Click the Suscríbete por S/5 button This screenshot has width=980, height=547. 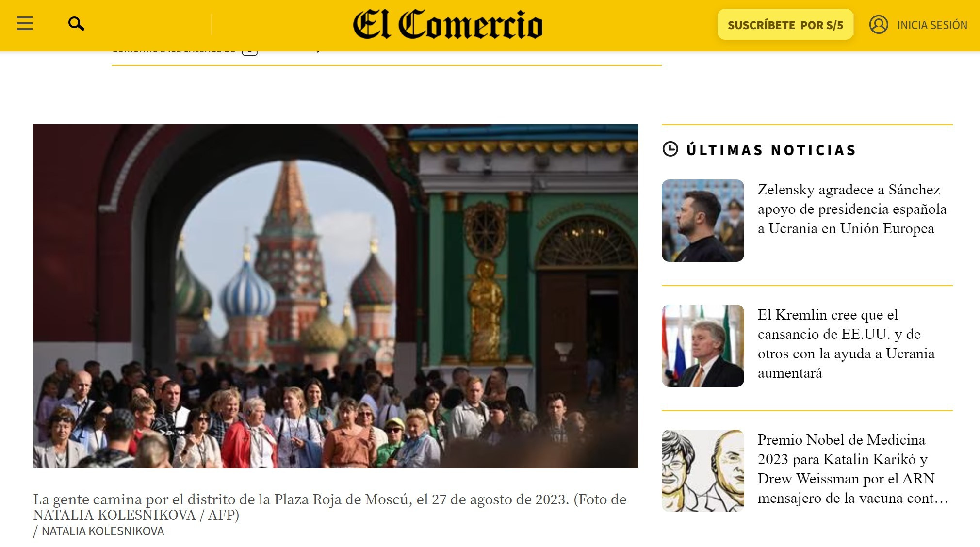pyautogui.click(x=785, y=25)
